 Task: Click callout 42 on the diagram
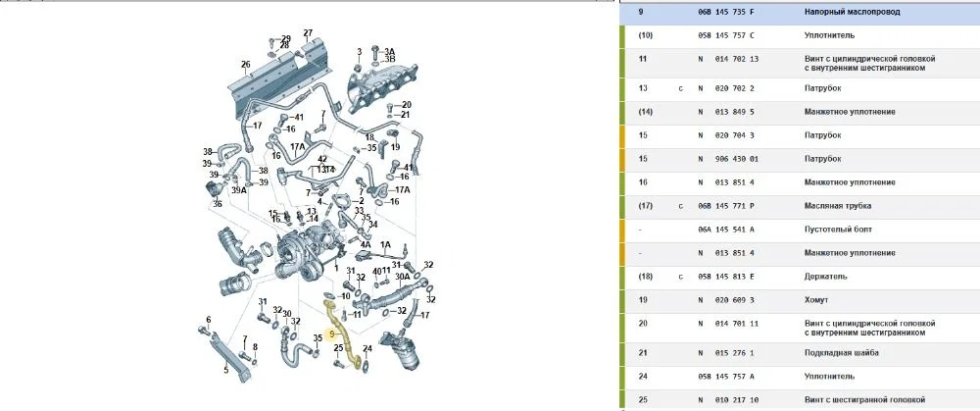tap(322, 159)
